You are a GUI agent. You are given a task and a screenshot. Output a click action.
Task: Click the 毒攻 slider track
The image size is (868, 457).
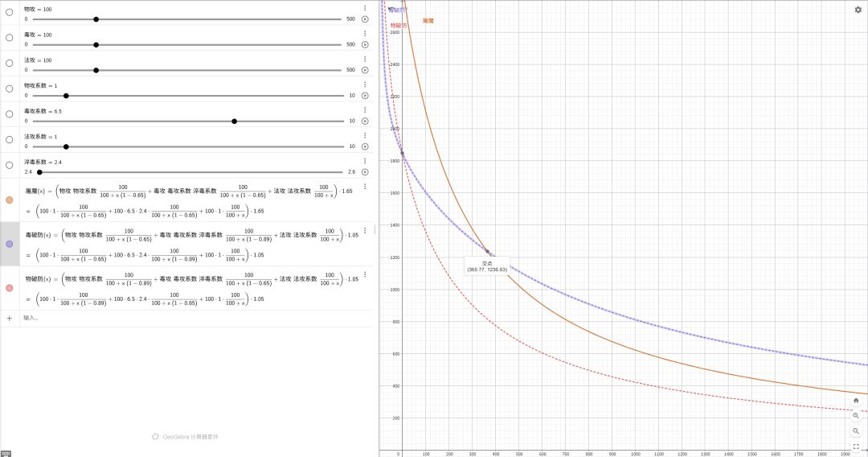(187, 45)
